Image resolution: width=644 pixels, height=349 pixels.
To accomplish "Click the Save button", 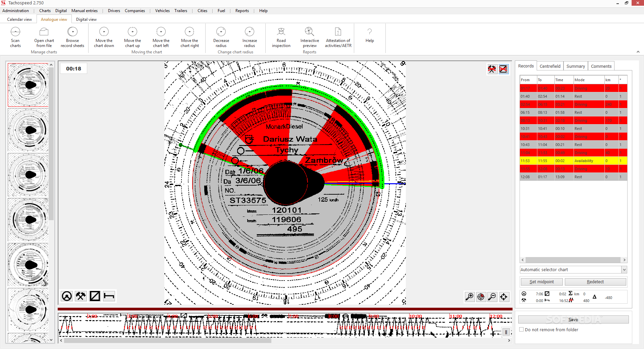I will [573, 319].
